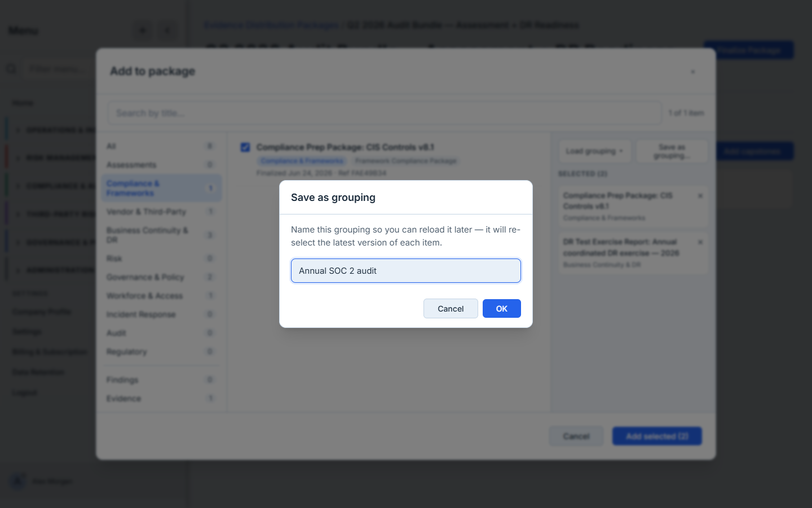
Task: Select Findings category in Add to package
Action: point(161,380)
